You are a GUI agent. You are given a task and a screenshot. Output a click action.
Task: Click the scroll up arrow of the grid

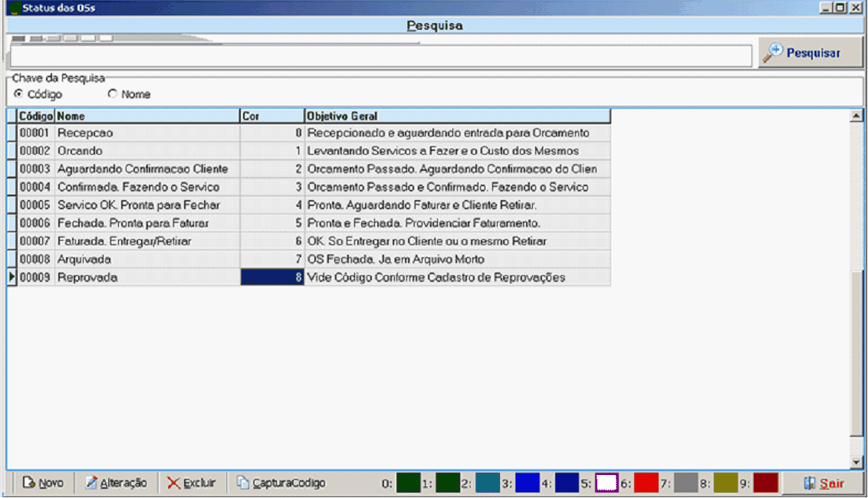(857, 116)
